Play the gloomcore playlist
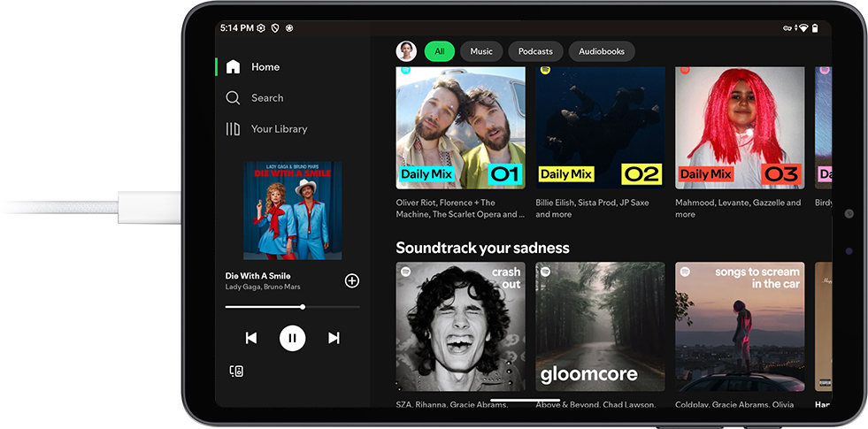 pyautogui.click(x=600, y=326)
